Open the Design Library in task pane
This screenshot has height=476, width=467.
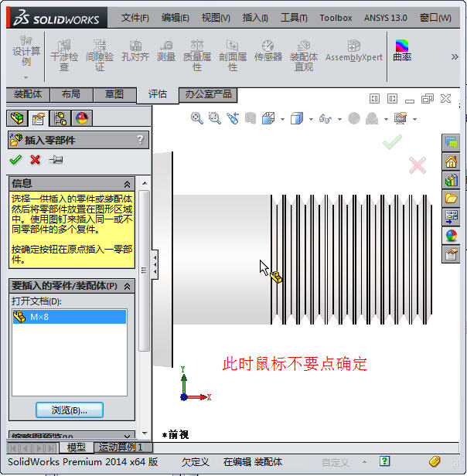[x=452, y=180]
